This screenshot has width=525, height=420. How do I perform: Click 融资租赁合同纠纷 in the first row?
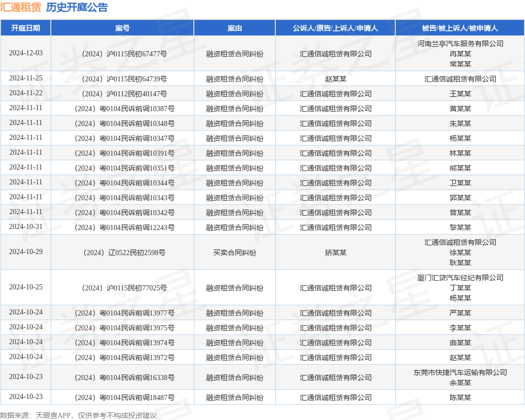[234, 54]
